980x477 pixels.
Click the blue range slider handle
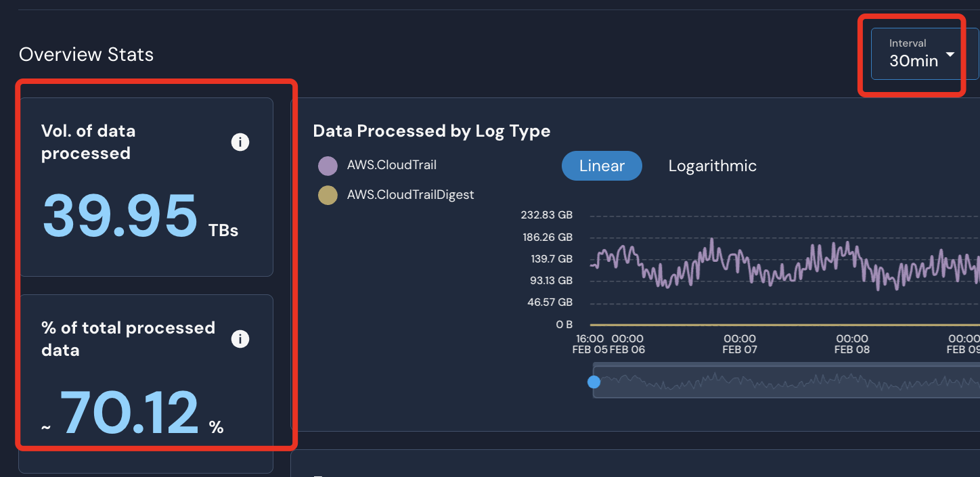[x=594, y=382]
